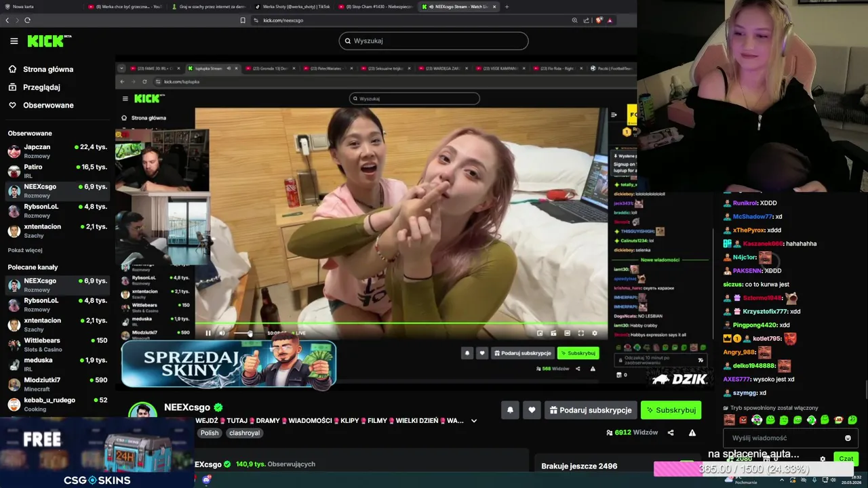The image size is (868, 488).
Task: Open a new browser tab
Action: pos(507,7)
